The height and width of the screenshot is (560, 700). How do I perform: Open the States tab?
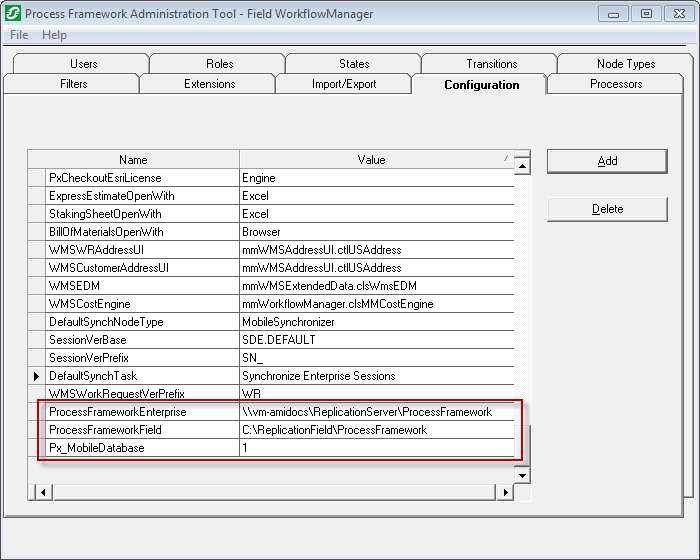coord(354,64)
